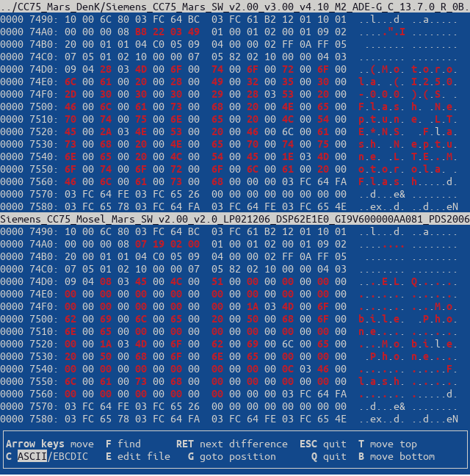Click ASCII 'F.l.a.s. h. .N.e.' in top pane
Viewport: 470px width, 476px height.
point(408,107)
